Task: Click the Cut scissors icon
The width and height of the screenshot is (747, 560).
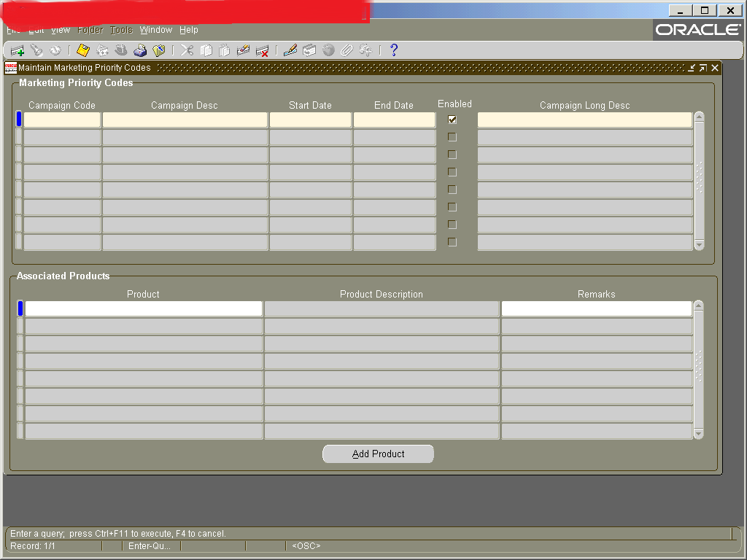Action: (x=187, y=50)
